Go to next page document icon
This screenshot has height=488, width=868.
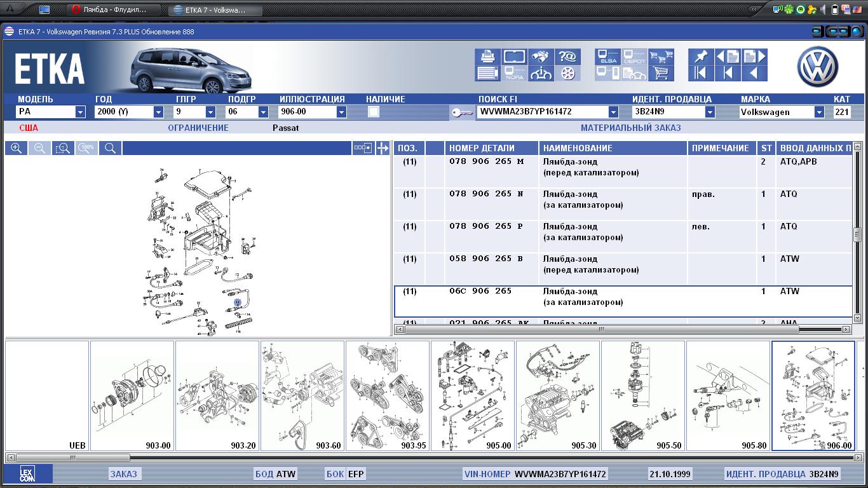coord(754,57)
